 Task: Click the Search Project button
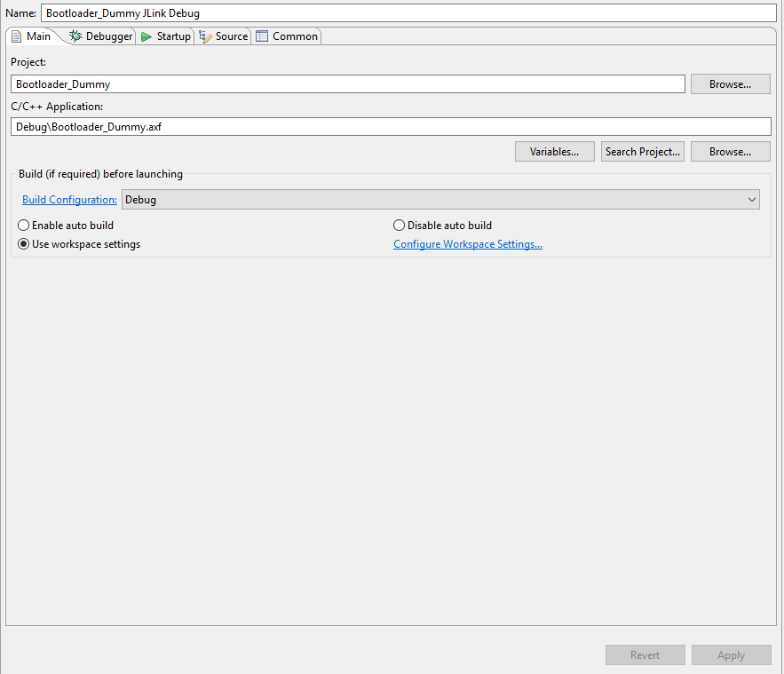coord(643,152)
